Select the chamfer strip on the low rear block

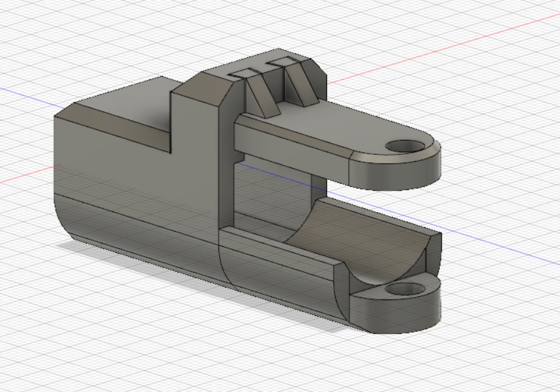114,126
